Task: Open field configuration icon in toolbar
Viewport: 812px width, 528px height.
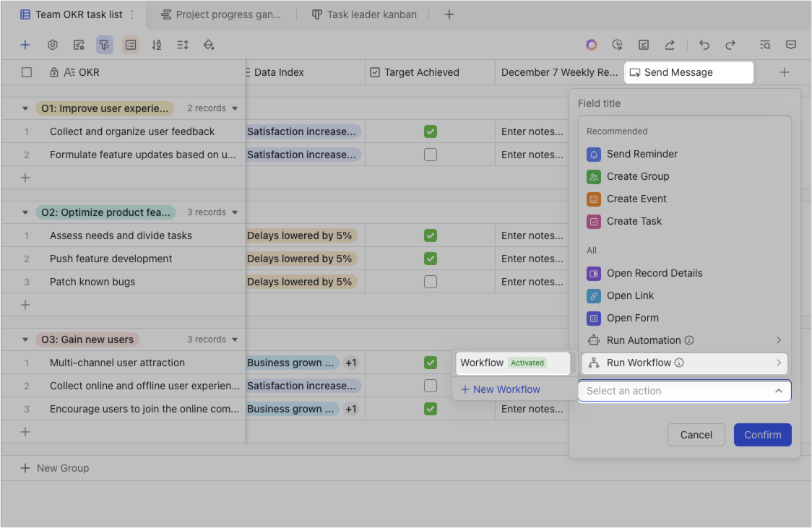Action: (79, 45)
